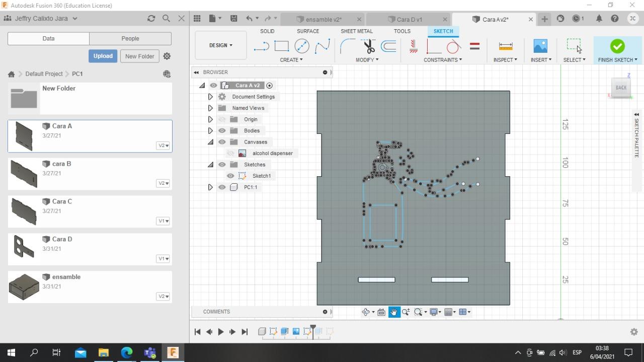Activate Cara A v2 radio button

pyautogui.click(x=270, y=86)
